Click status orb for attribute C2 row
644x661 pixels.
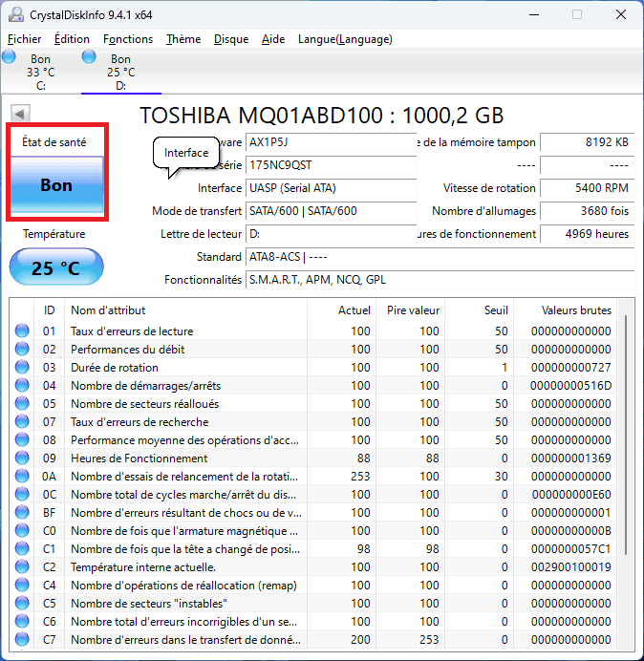click(22, 566)
